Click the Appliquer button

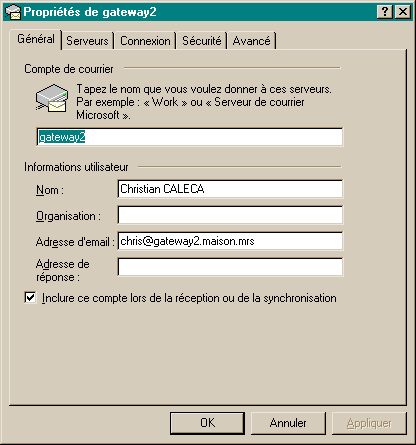[369, 423]
